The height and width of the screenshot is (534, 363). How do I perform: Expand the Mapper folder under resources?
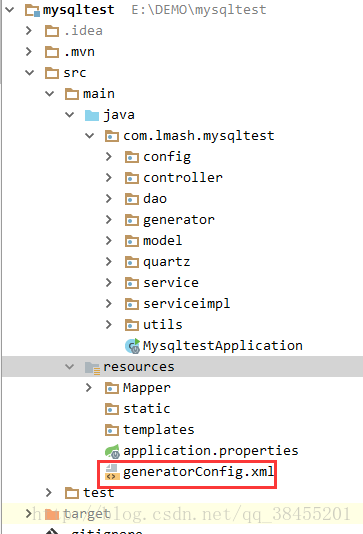pyautogui.click(x=89, y=388)
